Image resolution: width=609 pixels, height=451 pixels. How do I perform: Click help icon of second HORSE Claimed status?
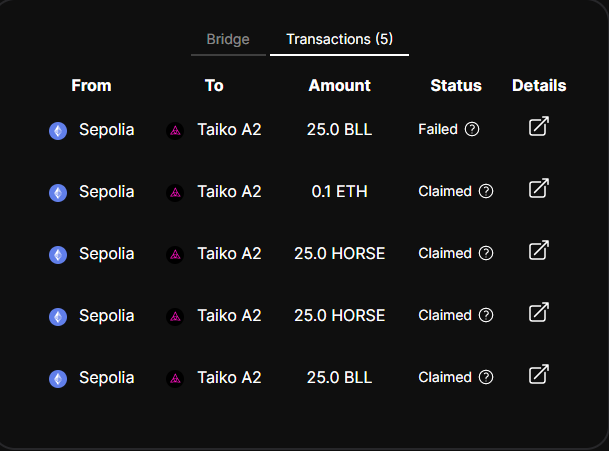pyautogui.click(x=486, y=315)
